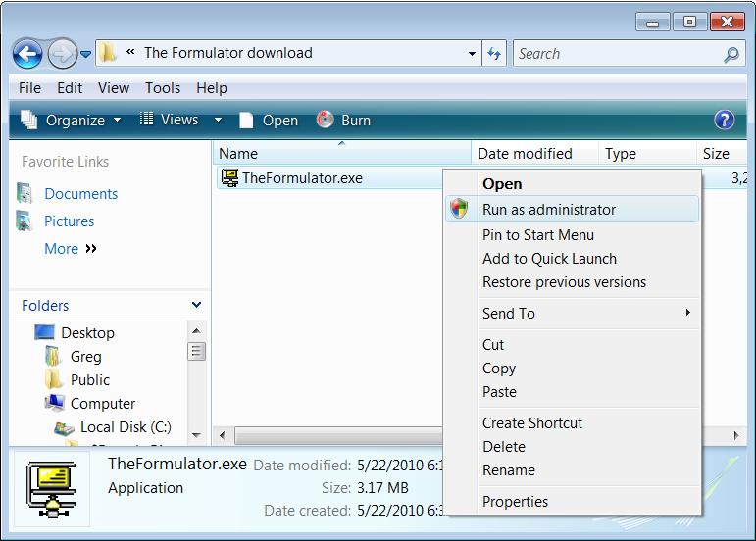Open the Tools menu
Image resolution: width=756 pixels, height=541 pixels.
click(x=163, y=88)
